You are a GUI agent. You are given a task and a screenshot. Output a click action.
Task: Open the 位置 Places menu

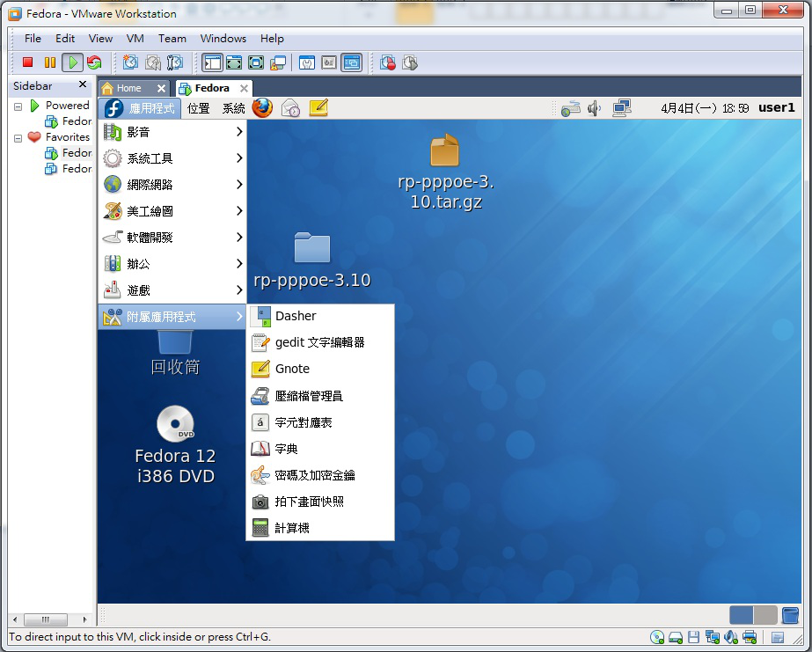point(198,108)
